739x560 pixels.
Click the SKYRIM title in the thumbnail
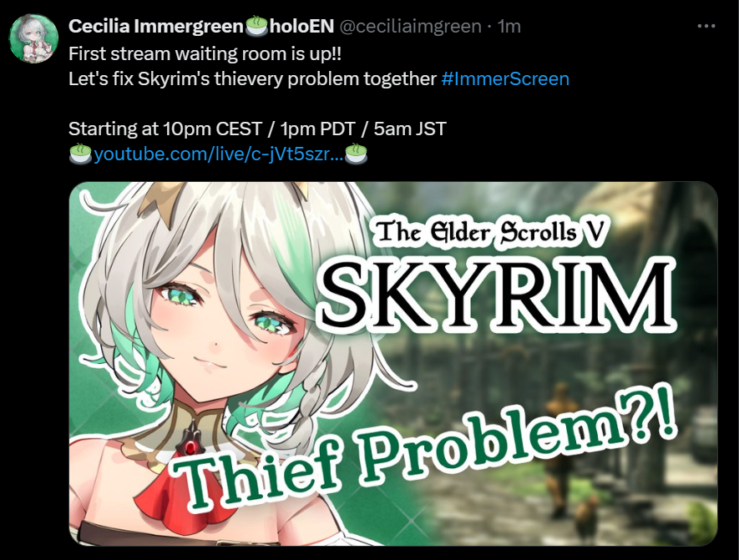click(x=497, y=295)
